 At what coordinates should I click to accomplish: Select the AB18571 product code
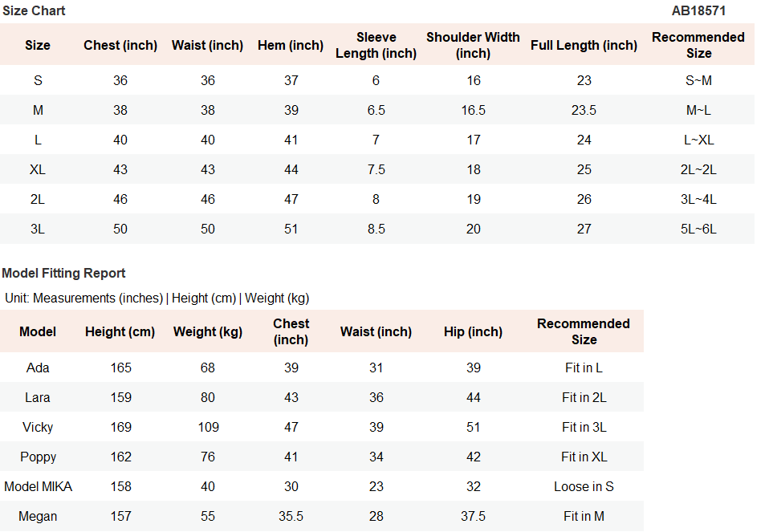pyautogui.click(x=698, y=10)
